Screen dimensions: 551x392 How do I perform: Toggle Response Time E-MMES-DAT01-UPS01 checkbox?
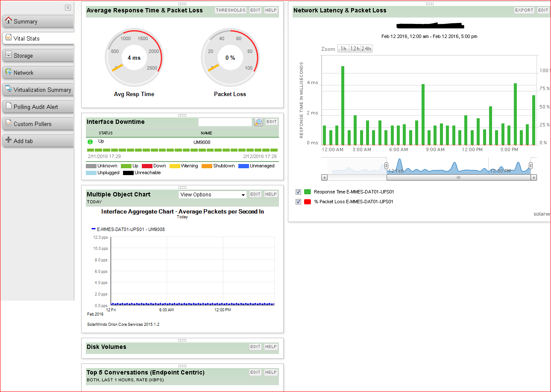pyautogui.click(x=299, y=192)
